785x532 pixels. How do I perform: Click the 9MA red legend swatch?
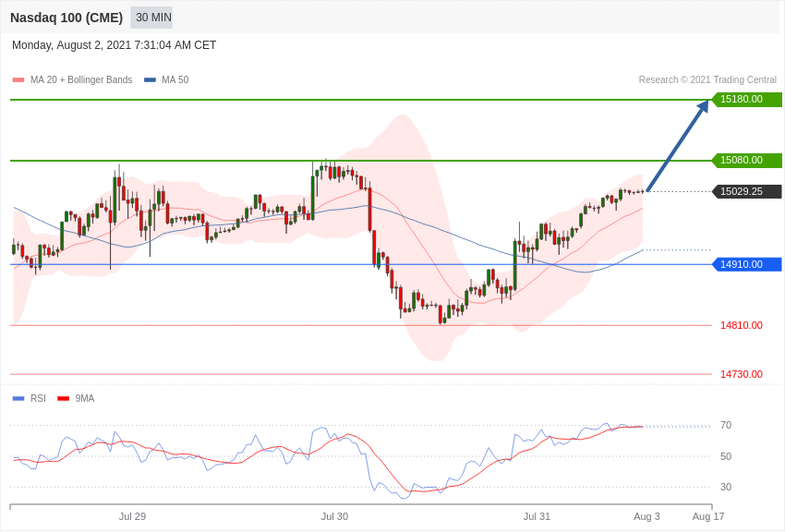coord(63,399)
